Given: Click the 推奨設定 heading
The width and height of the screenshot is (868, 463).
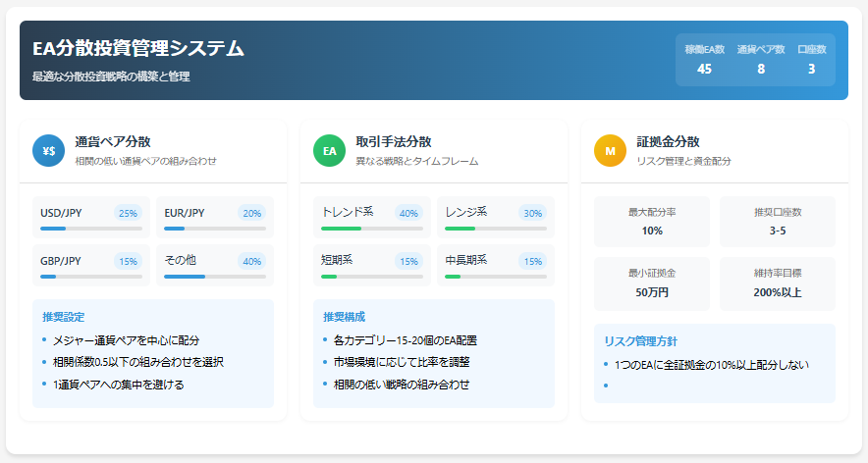Looking at the screenshot, I should 64,317.
